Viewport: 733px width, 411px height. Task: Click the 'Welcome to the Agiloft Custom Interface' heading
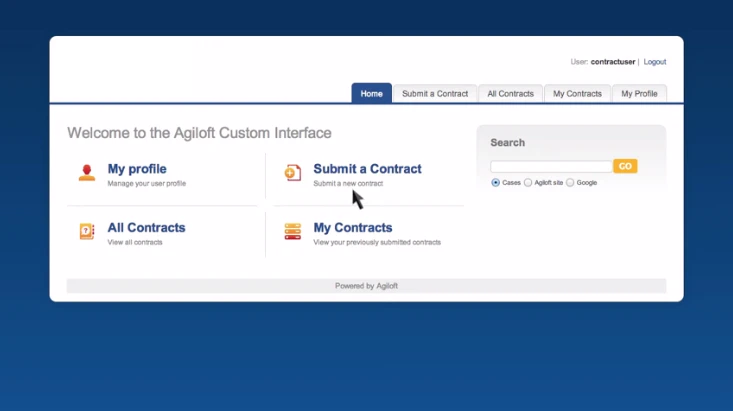coord(199,133)
